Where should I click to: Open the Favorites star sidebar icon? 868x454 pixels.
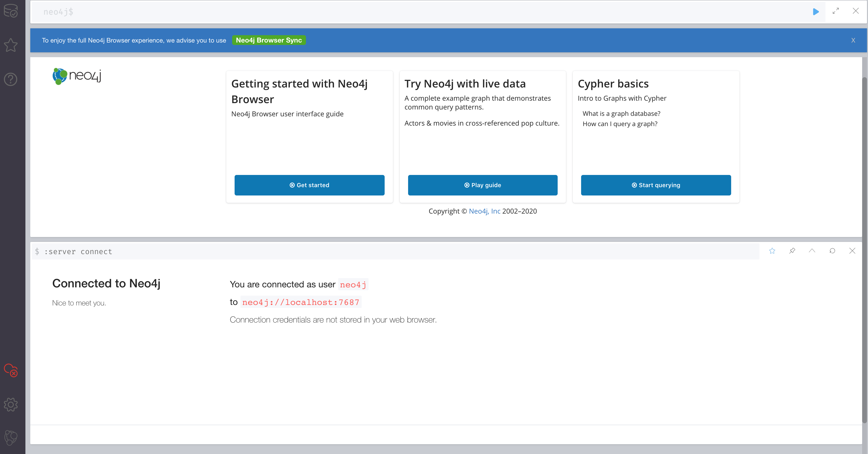tap(11, 45)
